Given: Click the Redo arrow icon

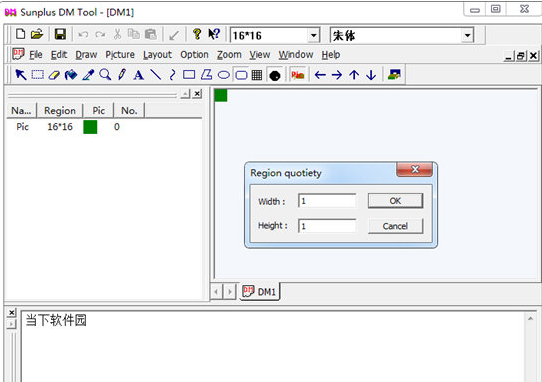Looking at the screenshot, I should (x=100, y=35).
